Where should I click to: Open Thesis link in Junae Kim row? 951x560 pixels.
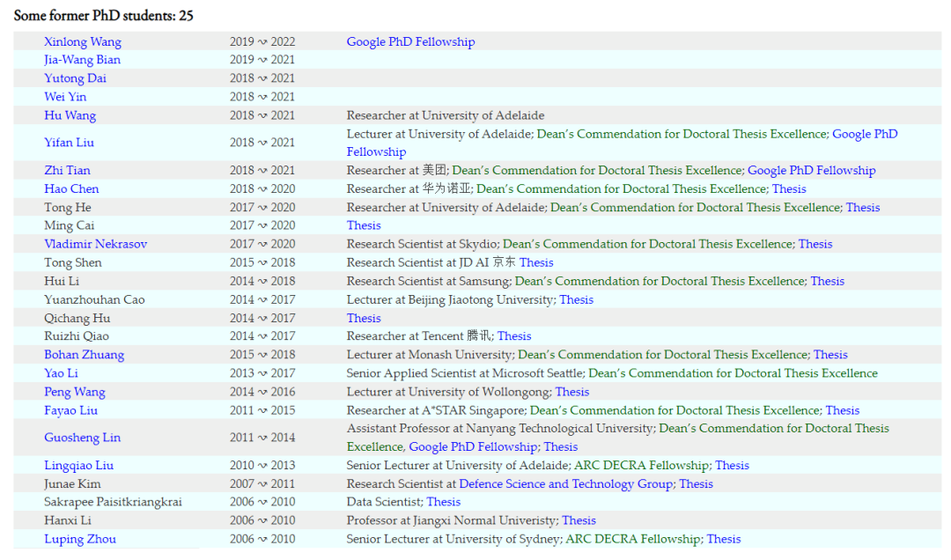click(x=696, y=484)
